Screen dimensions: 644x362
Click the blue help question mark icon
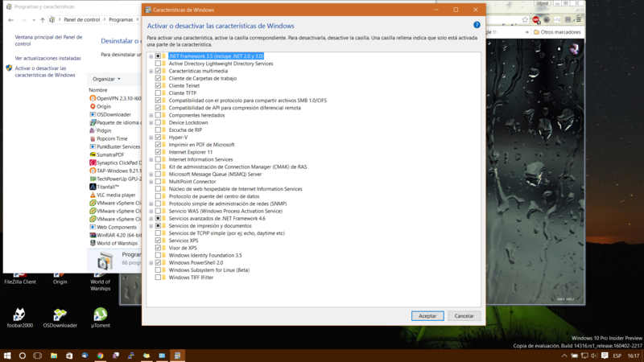tap(477, 26)
